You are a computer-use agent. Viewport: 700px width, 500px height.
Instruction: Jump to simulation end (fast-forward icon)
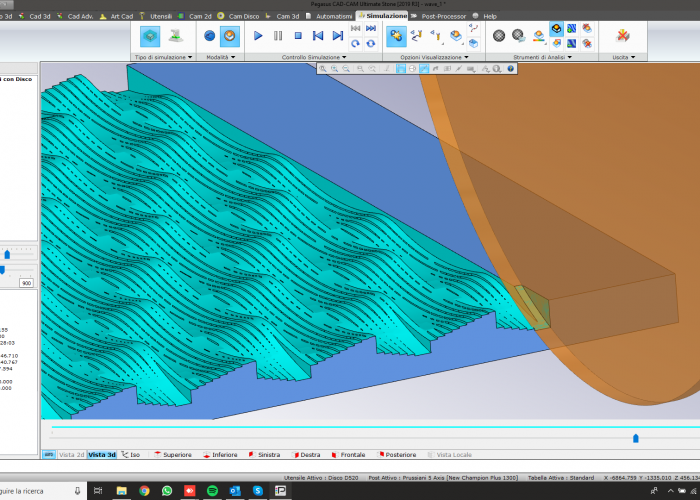point(371,28)
